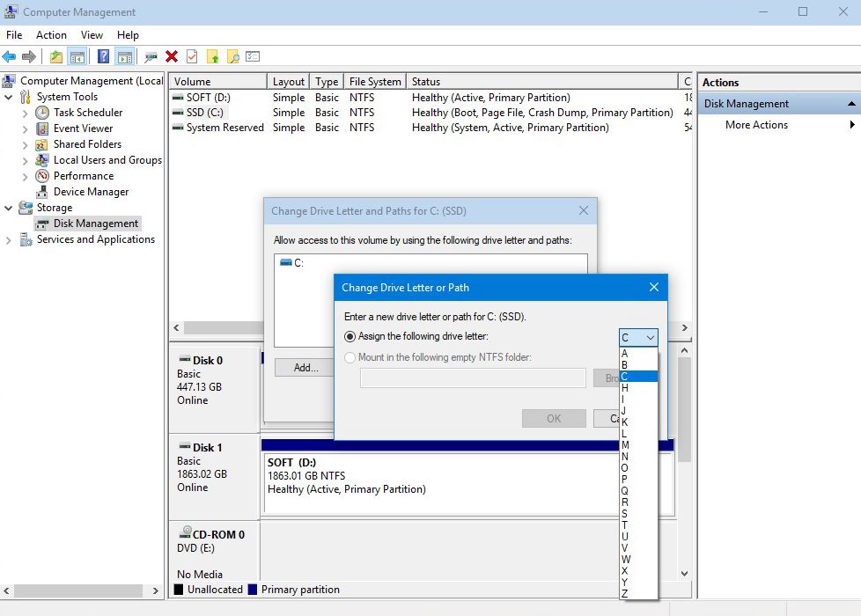Expand More Actions submenu arrow

(851, 125)
